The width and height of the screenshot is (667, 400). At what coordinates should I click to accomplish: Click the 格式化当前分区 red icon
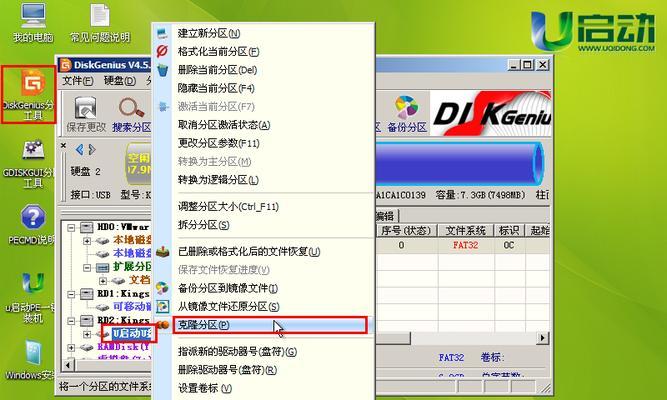click(162, 51)
